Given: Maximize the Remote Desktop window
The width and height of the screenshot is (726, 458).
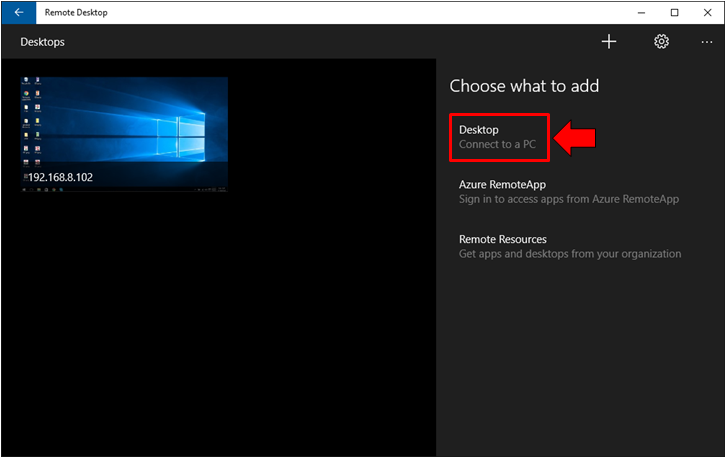Looking at the screenshot, I should point(675,13).
